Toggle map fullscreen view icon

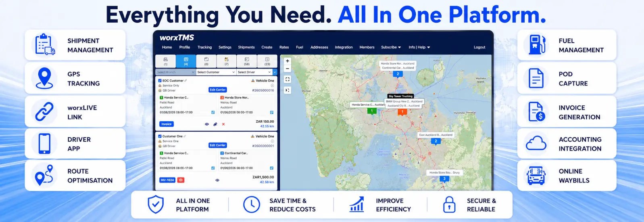[288, 80]
